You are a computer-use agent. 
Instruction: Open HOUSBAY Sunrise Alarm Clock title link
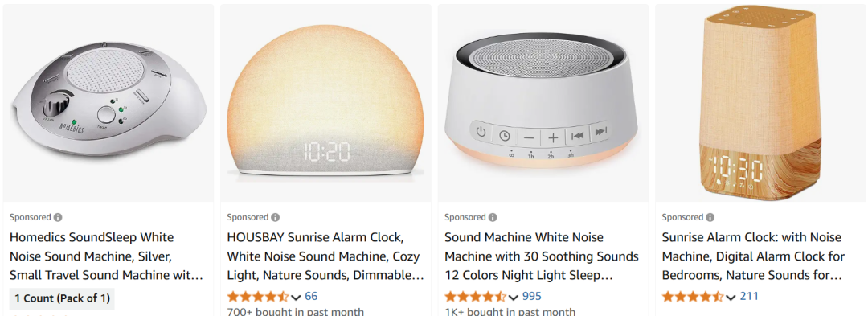click(325, 256)
